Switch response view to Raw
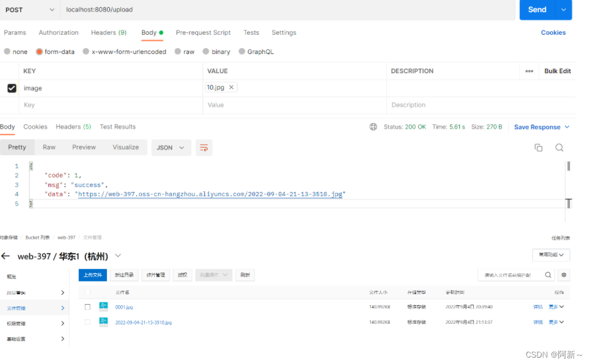The width and height of the screenshot is (591, 364). click(49, 147)
